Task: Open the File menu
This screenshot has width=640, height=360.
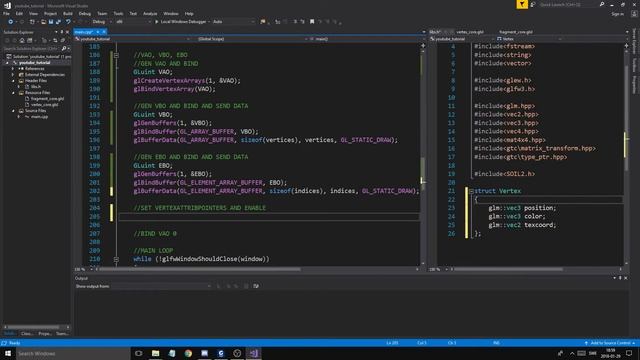Action: click(x=7, y=13)
